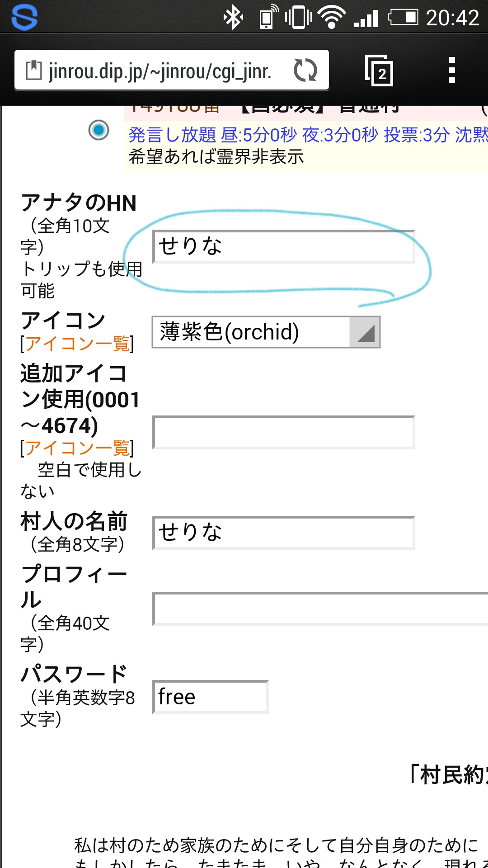Open the 薄紫色(orchid) icon color dropdown
Image resolution: width=488 pixels, height=868 pixels.
click(266, 332)
